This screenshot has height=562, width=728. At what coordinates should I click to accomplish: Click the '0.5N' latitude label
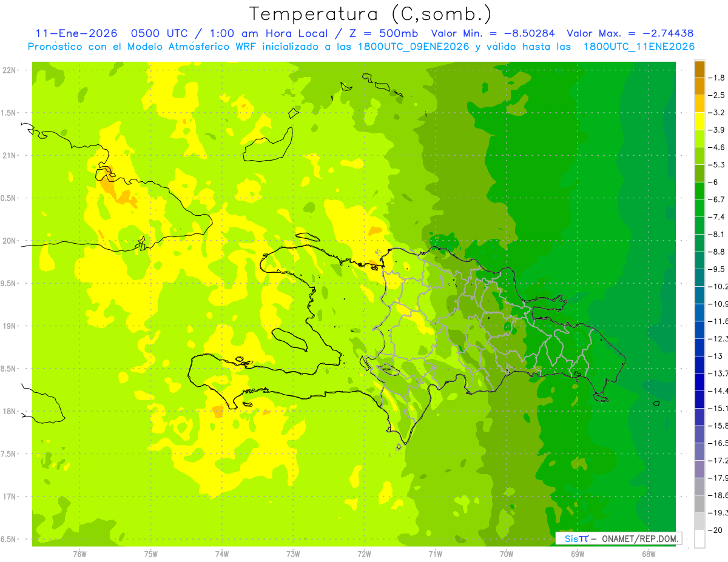point(8,198)
